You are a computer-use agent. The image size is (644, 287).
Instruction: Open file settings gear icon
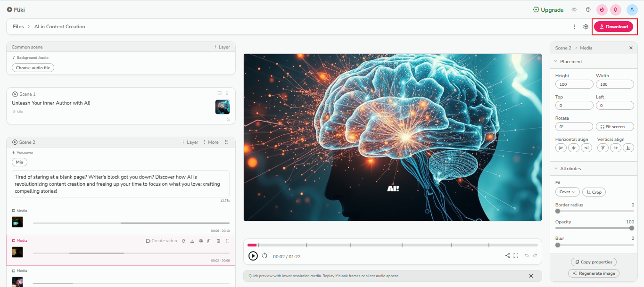586,27
